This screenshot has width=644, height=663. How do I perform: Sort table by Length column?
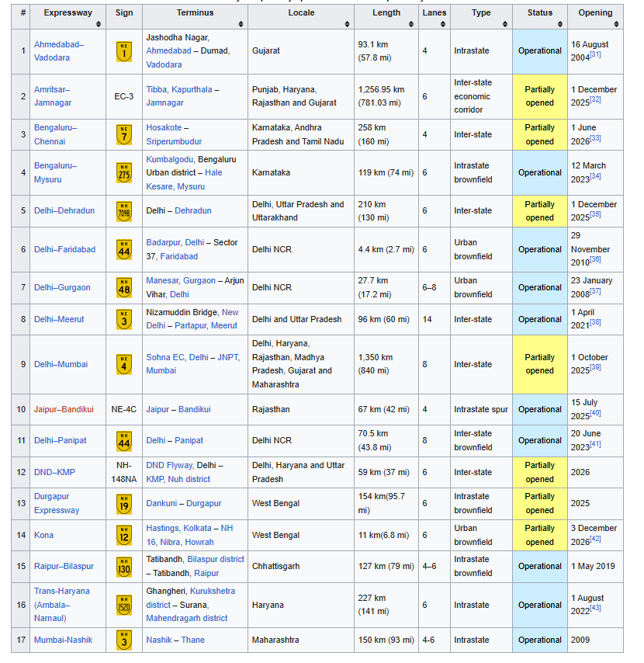411,24
